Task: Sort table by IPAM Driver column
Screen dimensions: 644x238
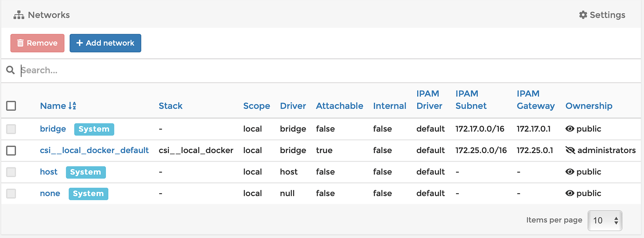Action: click(x=429, y=100)
